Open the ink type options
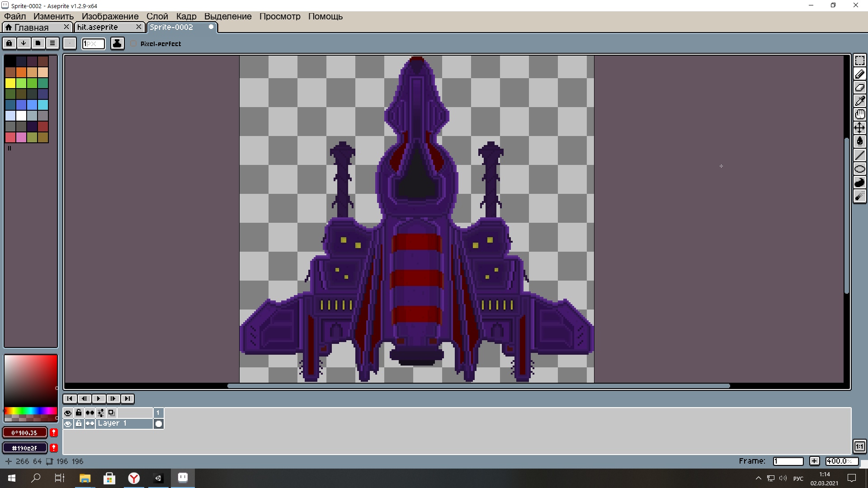Image resolution: width=868 pixels, height=488 pixels. pyautogui.click(x=117, y=43)
